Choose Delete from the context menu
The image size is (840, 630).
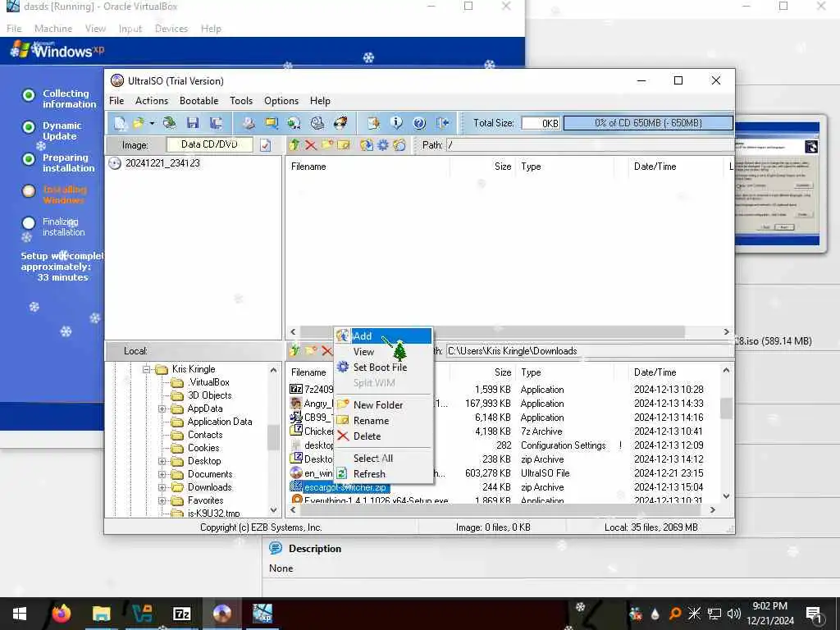[x=383, y=436]
